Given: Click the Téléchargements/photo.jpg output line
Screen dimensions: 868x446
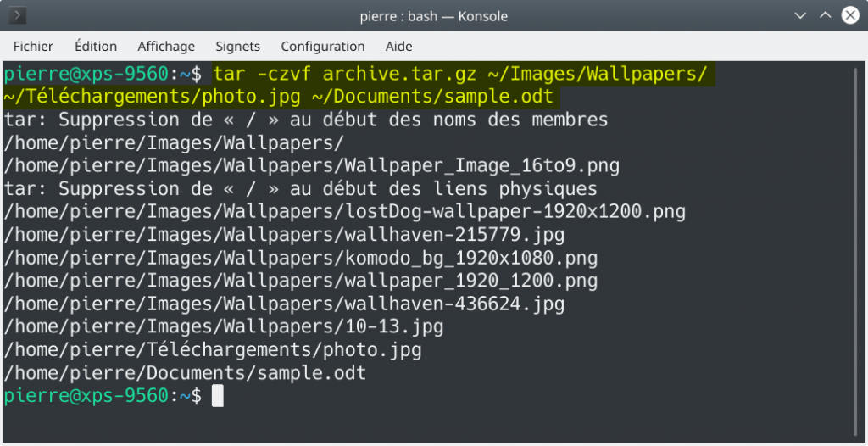Looking at the screenshot, I should pyautogui.click(x=213, y=350).
